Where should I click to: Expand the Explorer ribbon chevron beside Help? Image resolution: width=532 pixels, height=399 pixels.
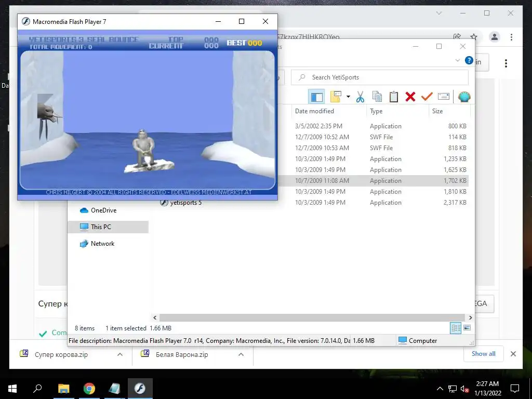[x=457, y=60]
